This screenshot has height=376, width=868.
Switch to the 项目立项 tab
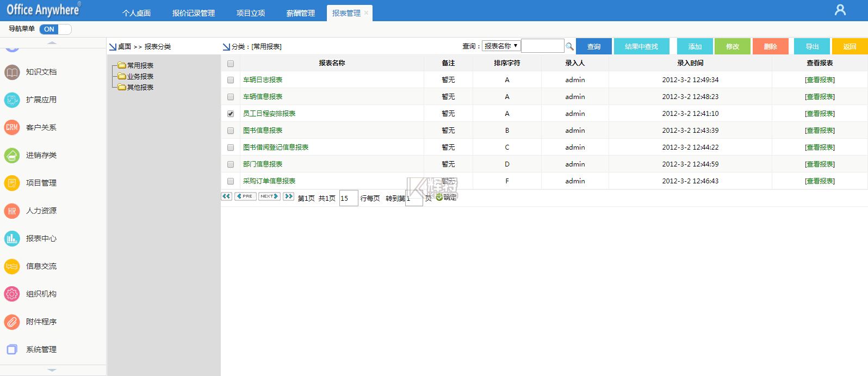pyautogui.click(x=251, y=13)
